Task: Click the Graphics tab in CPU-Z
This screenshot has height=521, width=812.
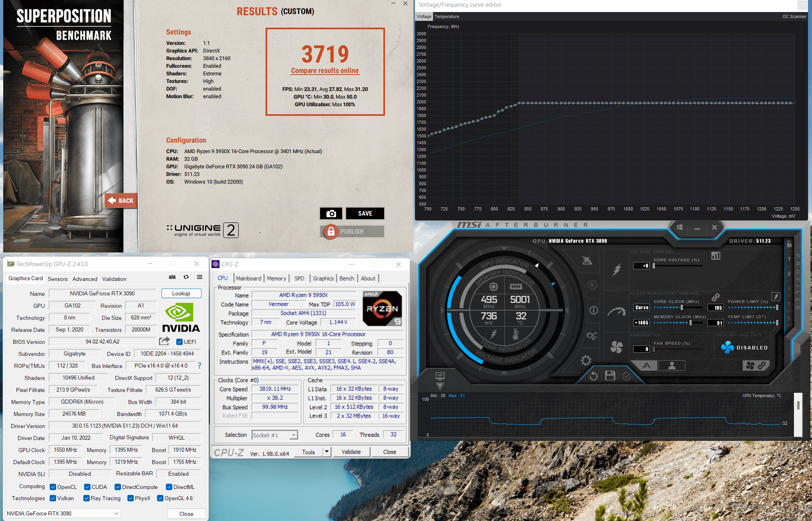Action: click(x=323, y=278)
